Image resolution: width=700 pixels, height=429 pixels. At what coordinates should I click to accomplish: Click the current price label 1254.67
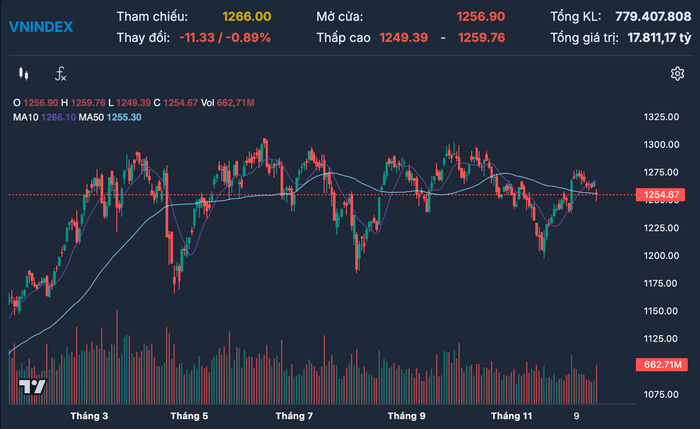(661, 195)
